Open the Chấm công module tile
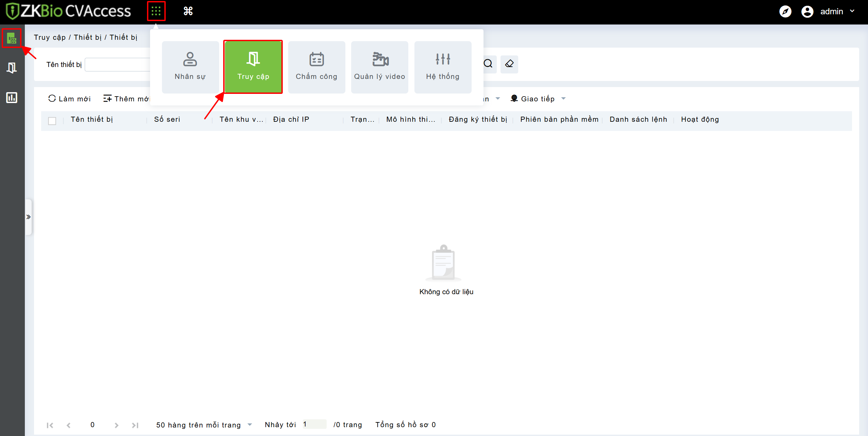This screenshot has width=868, height=436. (x=316, y=67)
